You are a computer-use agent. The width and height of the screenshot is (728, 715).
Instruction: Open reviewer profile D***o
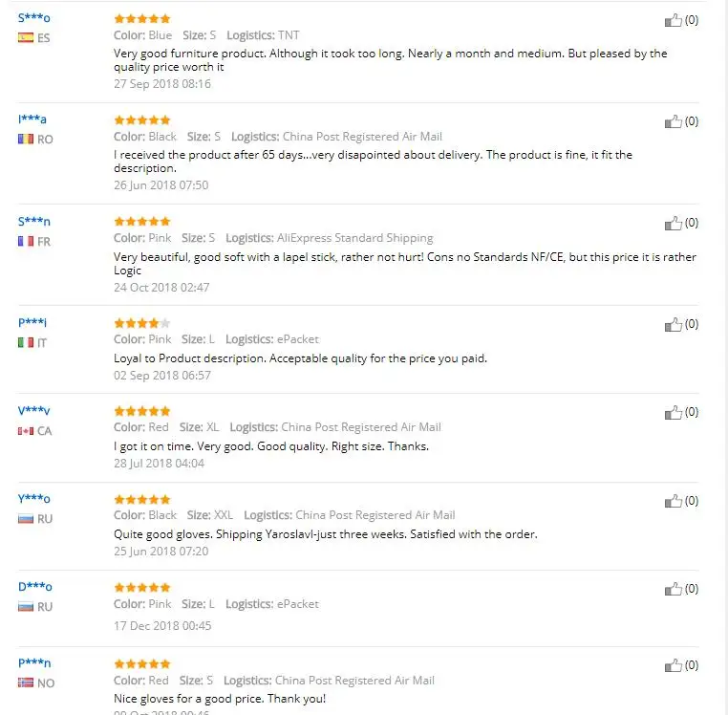click(34, 587)
